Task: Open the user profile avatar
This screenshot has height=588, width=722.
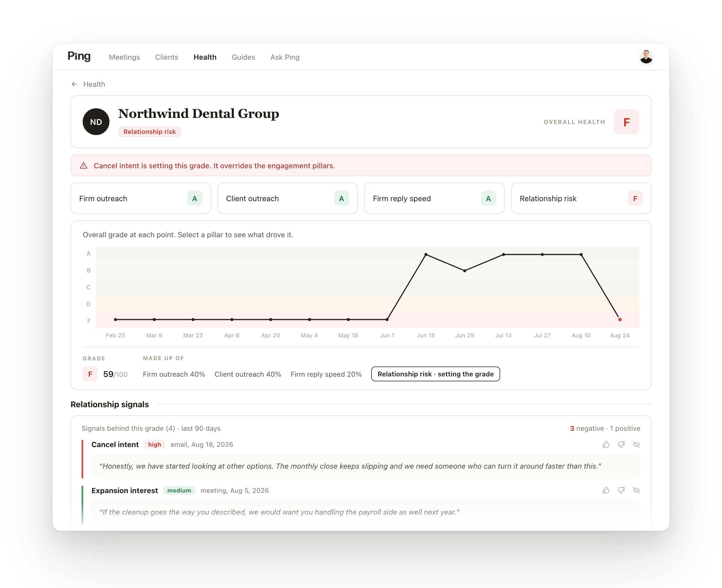Action: pyautogui.click(x=646, y=57)
